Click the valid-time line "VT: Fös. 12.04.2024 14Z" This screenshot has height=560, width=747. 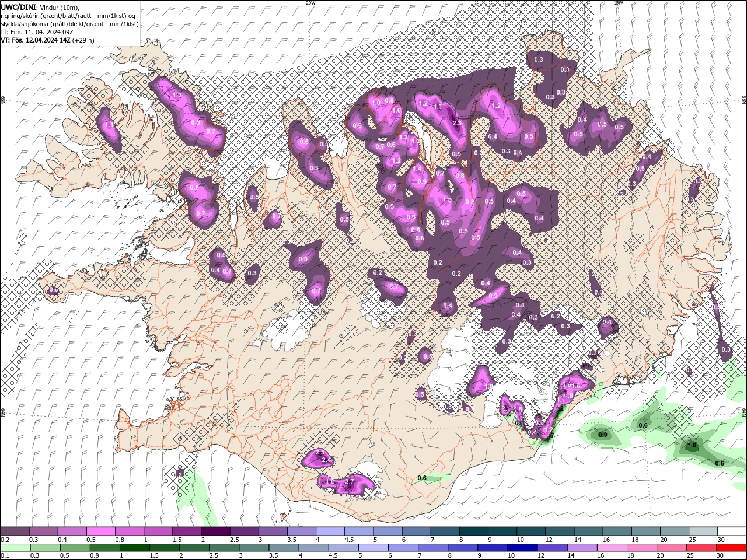pos(36,40)
